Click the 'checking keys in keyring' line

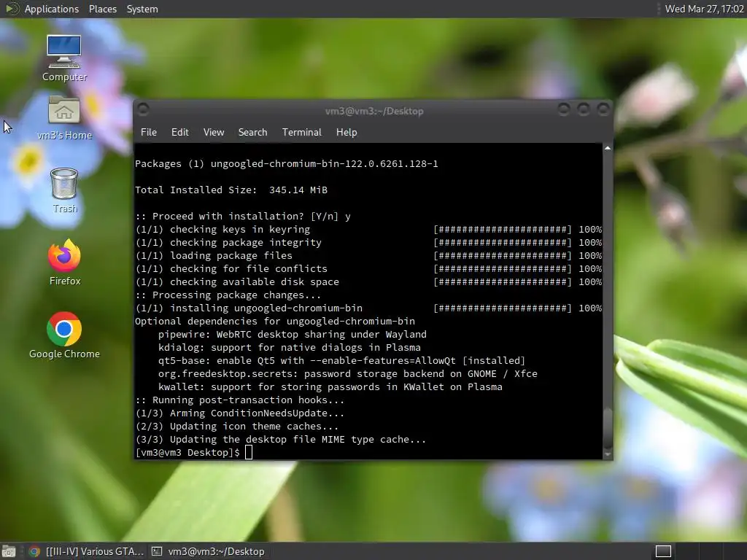click(222, 230)
